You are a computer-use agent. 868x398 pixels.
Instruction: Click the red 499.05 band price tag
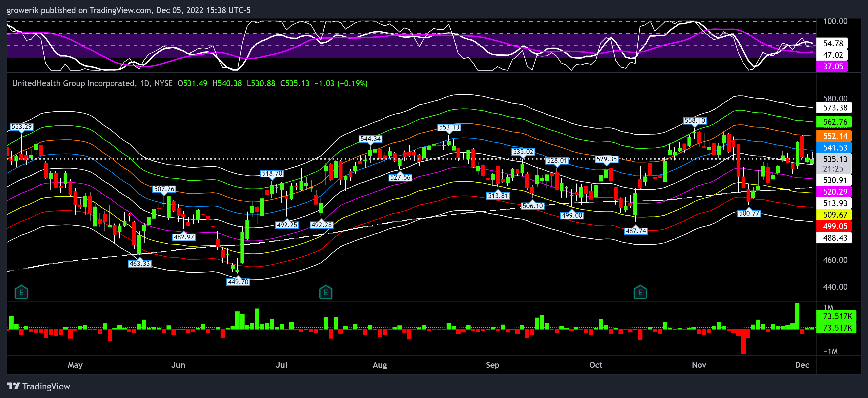click(834, 226)
